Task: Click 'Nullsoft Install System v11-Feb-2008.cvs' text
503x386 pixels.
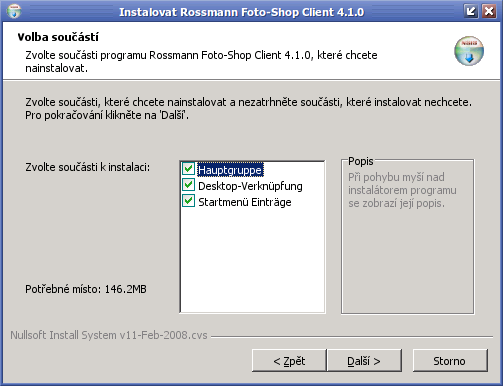Action: click(109, 335)
